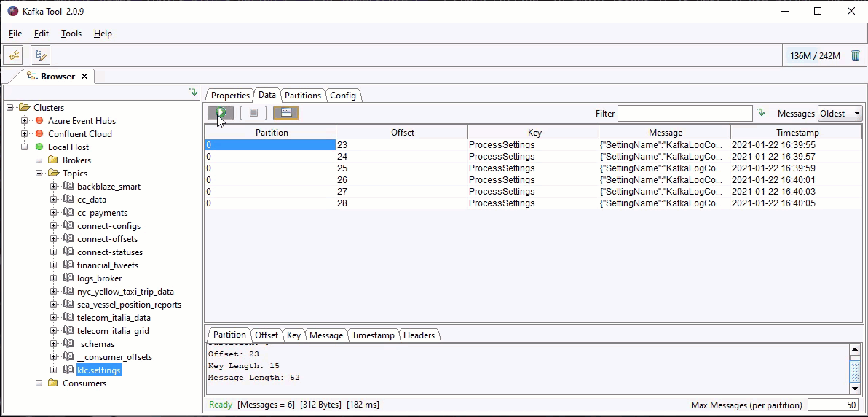
Task: Click the Confluent Cloud red status icon
Action: point(39,133)
